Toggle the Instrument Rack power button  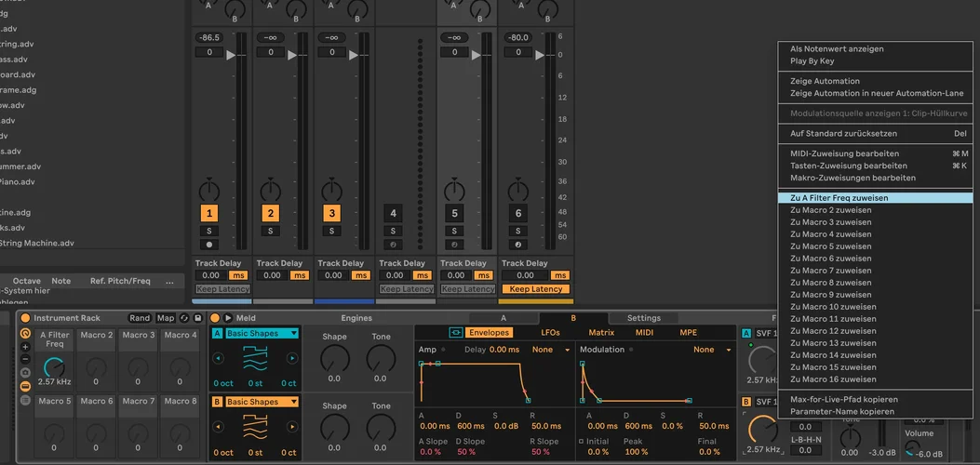point(25,318)
